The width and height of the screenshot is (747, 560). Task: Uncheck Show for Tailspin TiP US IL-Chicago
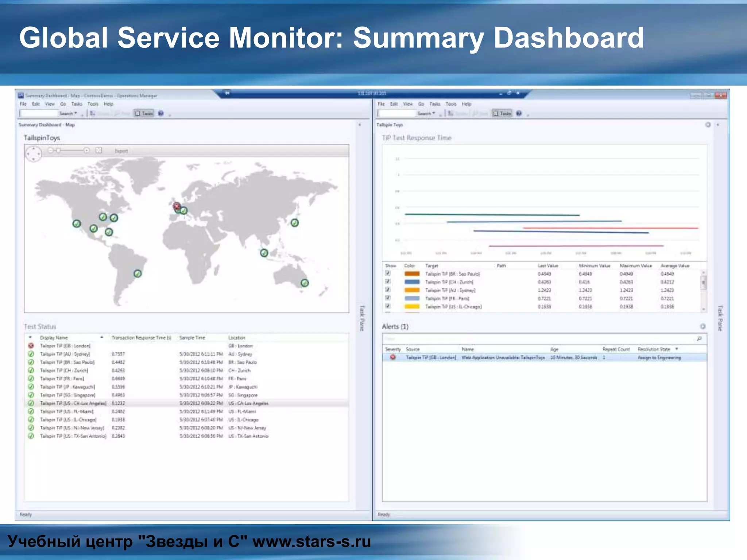click(x=388, y=306)
